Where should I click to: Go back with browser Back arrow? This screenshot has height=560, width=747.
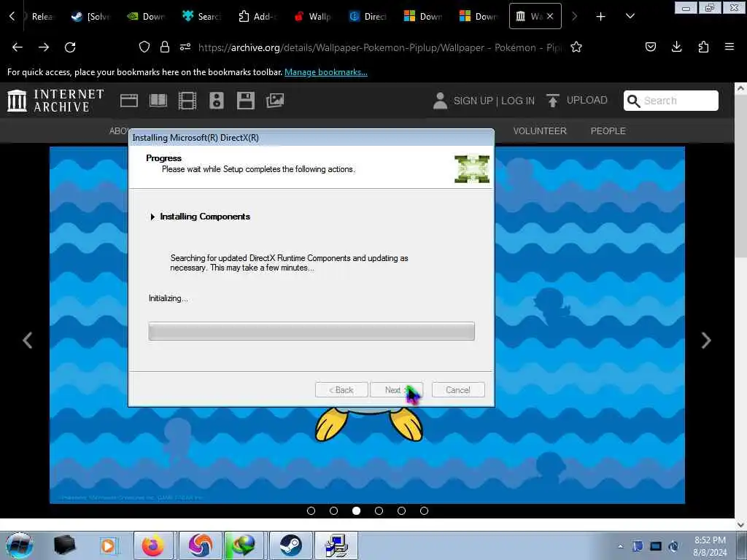pos(18,47)
